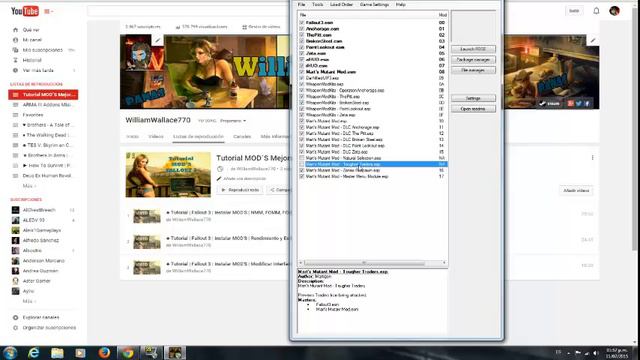Select Mart's Mutant Mod.esm row
The height and width of the screenshot is (360, 640).
pyautogui.click(x=373, y=72)
